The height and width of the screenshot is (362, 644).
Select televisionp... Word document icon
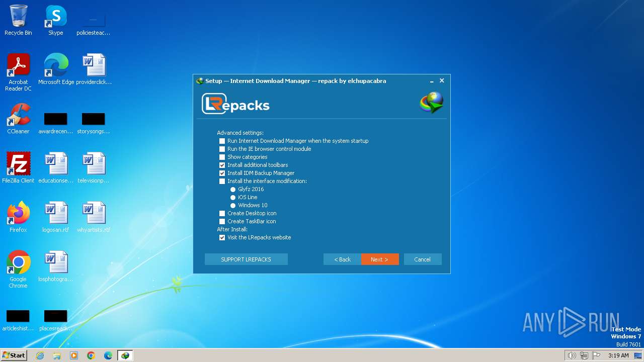tap(94, 168)
